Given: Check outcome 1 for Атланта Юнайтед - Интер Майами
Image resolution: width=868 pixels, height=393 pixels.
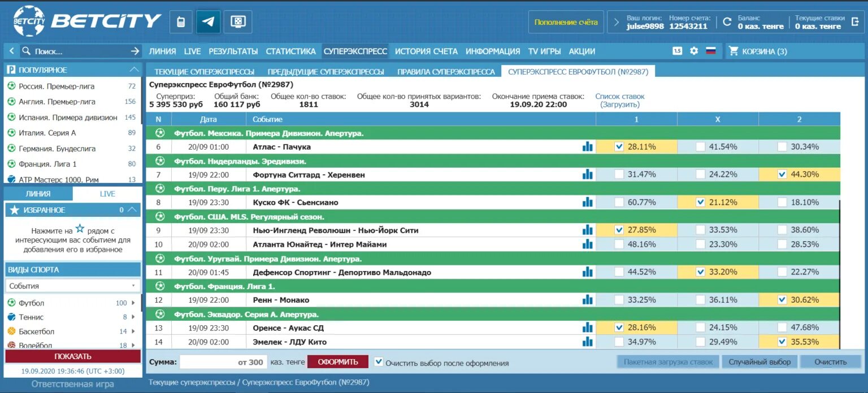Looking at the screenshot, I should click(x=619, y=244).
